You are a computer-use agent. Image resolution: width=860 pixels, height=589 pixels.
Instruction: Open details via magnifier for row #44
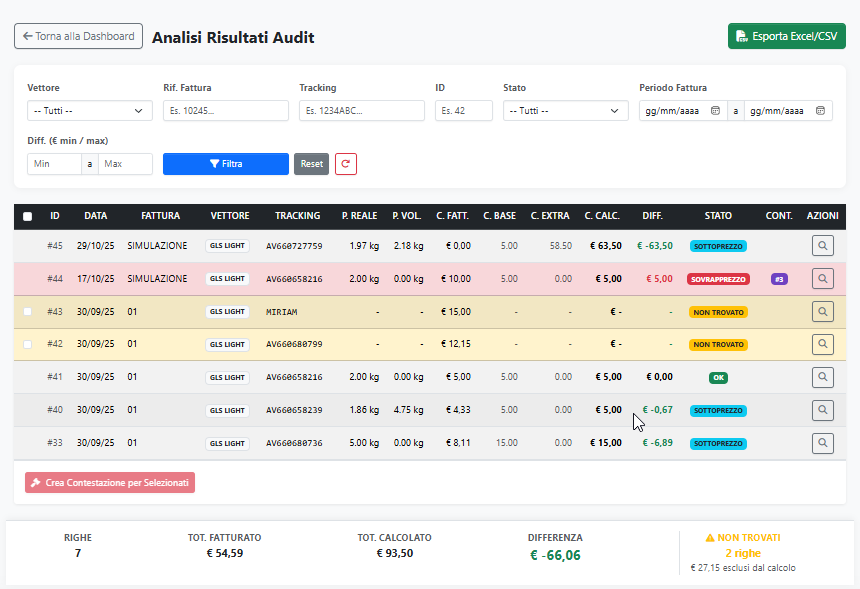click(823, 279)
